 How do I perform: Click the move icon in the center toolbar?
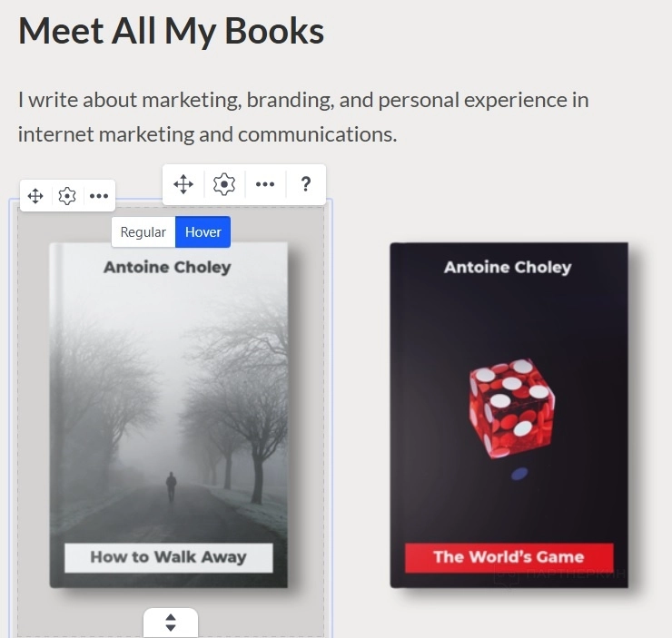tap(183, 184)
